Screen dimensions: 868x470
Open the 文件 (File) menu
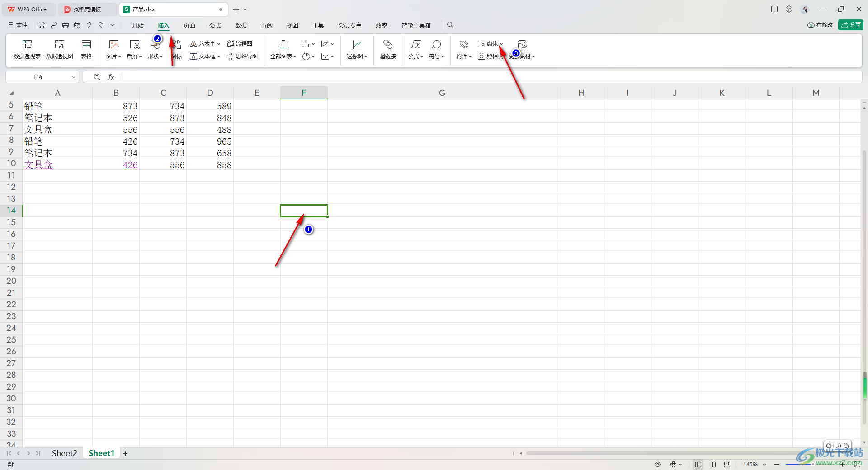coord(18,25)
